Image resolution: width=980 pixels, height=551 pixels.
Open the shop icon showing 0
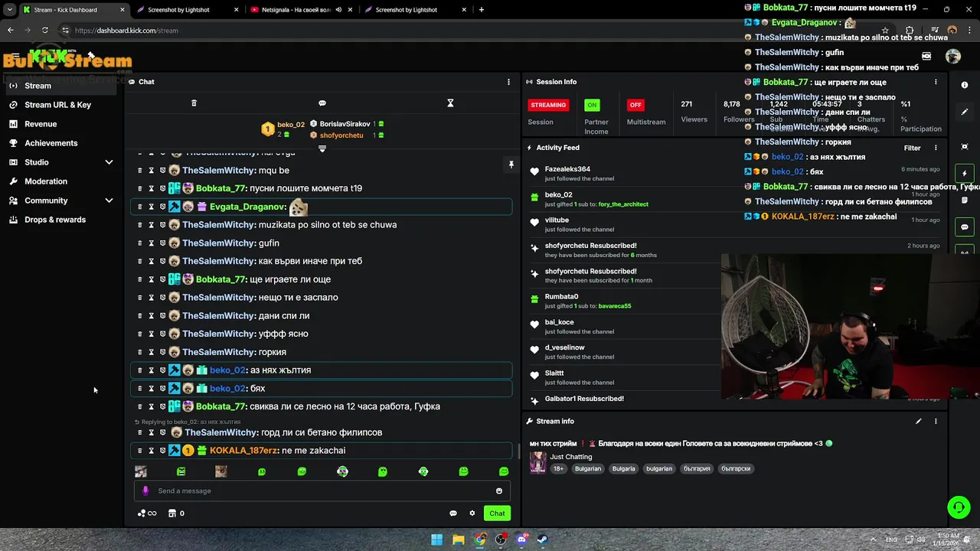pos(176,514)
